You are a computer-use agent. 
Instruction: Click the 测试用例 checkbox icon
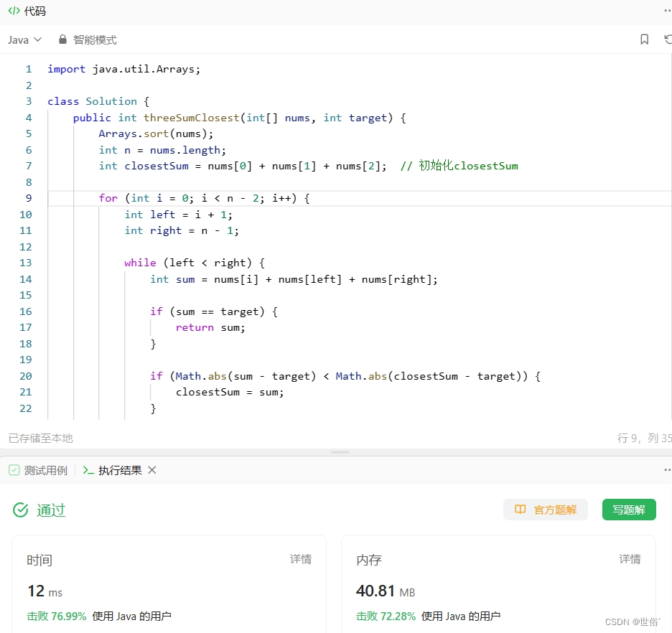(14, 470)
